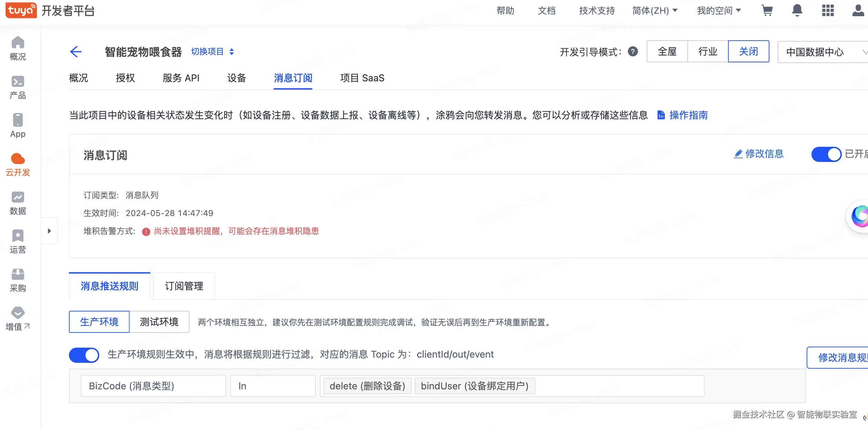The width and height of the screenshot is (868, 430).
Task: Switch to the 服务 API tab
Action: (x=181, y=78)
